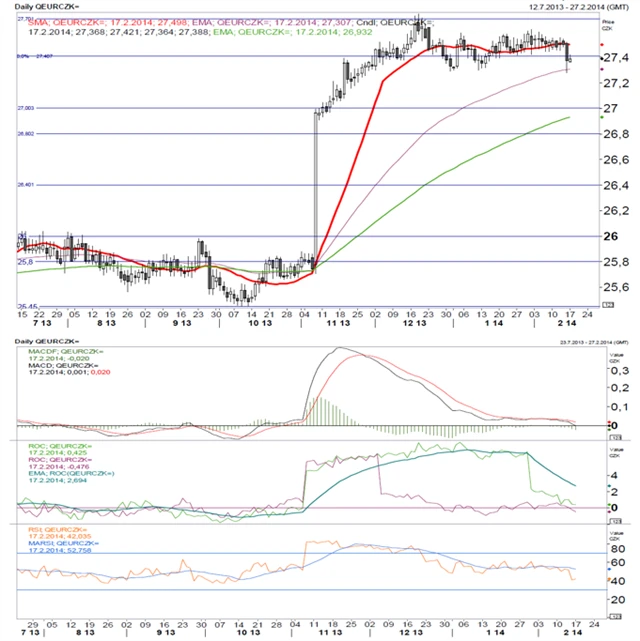
Task: Click the 0,3 value on the MACD axis
Action: point(620,370)
